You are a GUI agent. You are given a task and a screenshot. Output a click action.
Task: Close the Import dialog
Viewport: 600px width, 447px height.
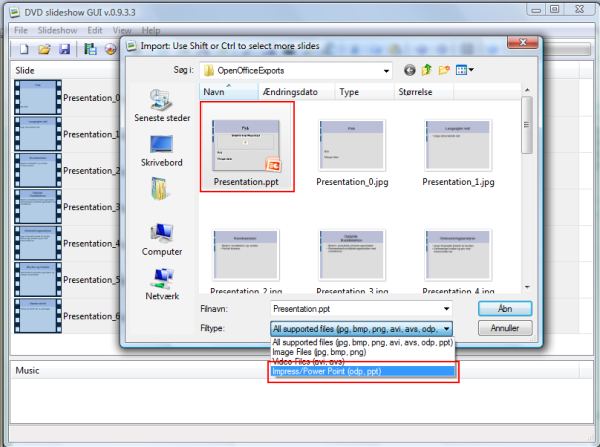[523, 42]
